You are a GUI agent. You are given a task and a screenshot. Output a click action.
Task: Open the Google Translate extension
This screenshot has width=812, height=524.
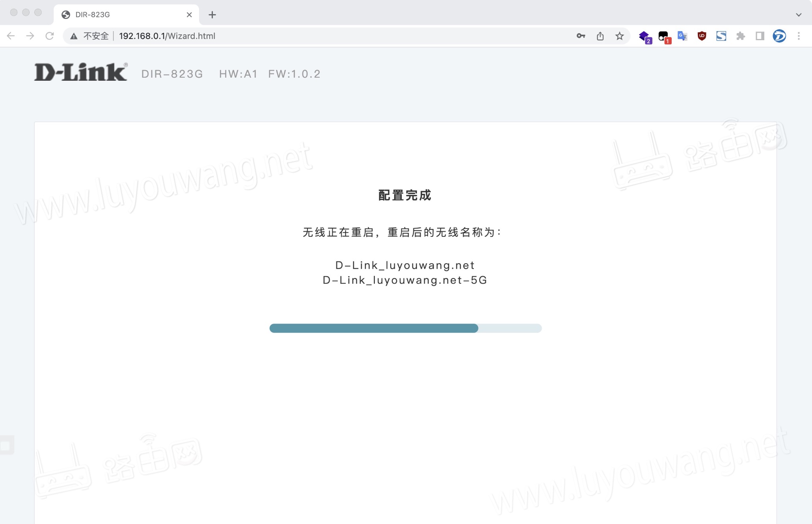point(682,36)
